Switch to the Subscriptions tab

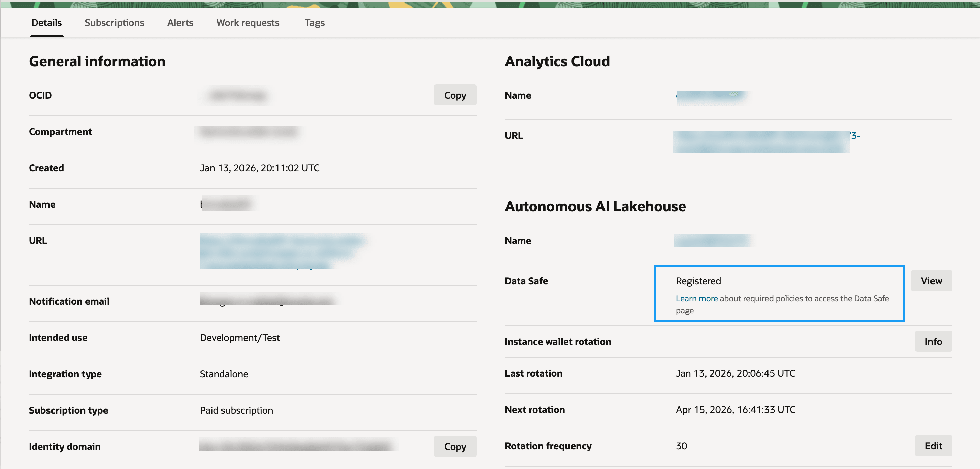click(114, 23)
